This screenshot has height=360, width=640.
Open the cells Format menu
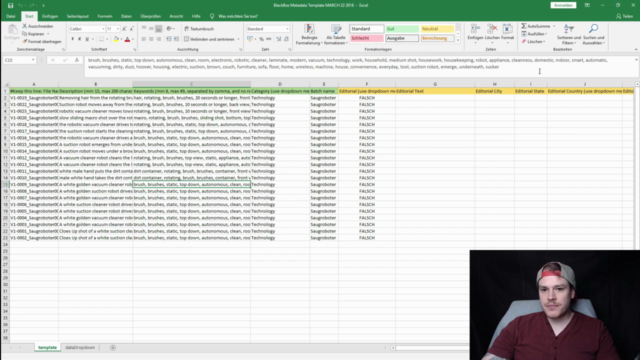507,33
